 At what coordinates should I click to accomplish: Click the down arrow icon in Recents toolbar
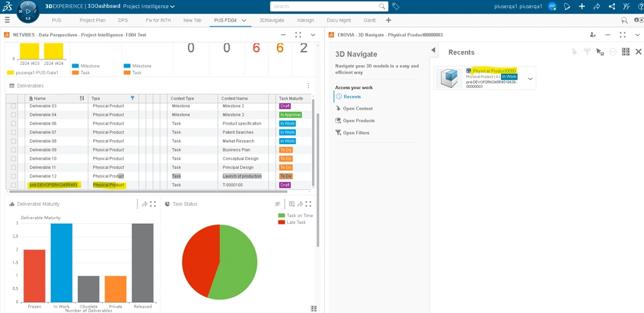pos(574,52)
